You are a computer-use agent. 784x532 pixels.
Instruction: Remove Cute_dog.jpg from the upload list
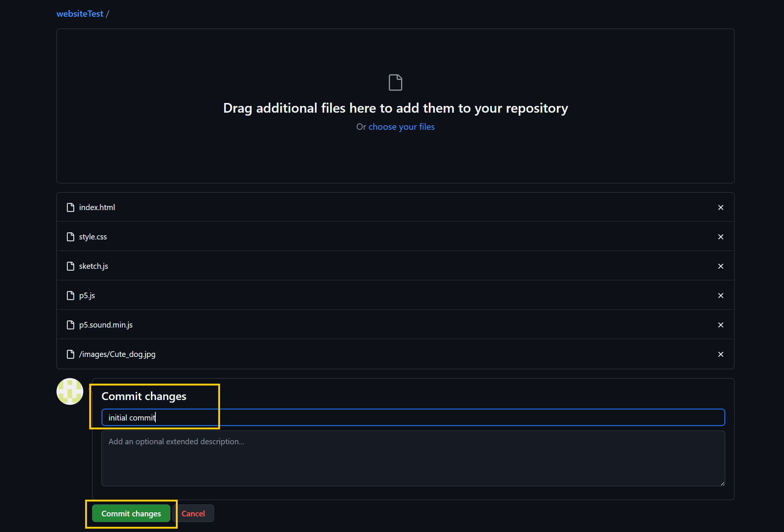coord(720,354)
